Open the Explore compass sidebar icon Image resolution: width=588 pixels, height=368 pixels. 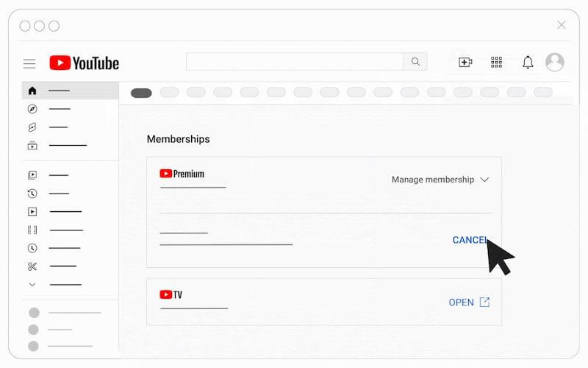point(32,109)
